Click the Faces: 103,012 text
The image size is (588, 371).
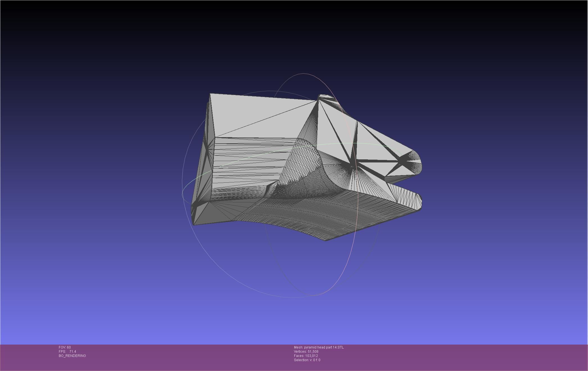coord(306,356)
